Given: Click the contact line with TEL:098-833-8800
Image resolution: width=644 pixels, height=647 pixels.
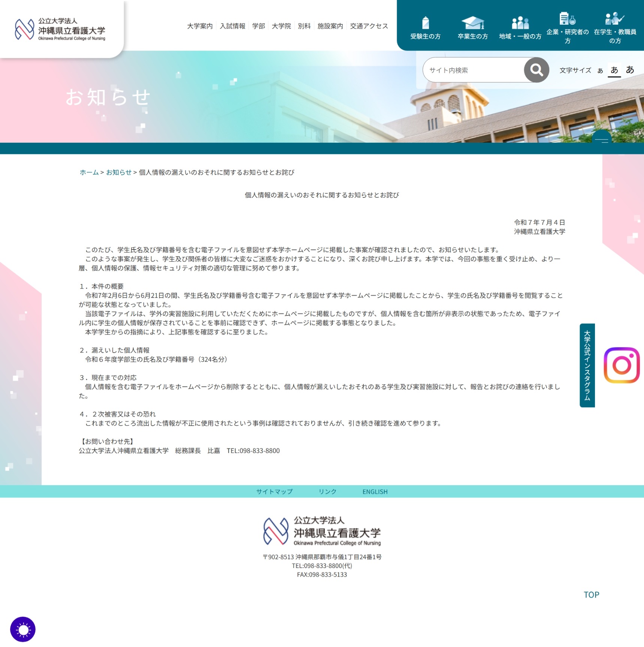Looking at the screenshot, I should click(x=179, y=451).
